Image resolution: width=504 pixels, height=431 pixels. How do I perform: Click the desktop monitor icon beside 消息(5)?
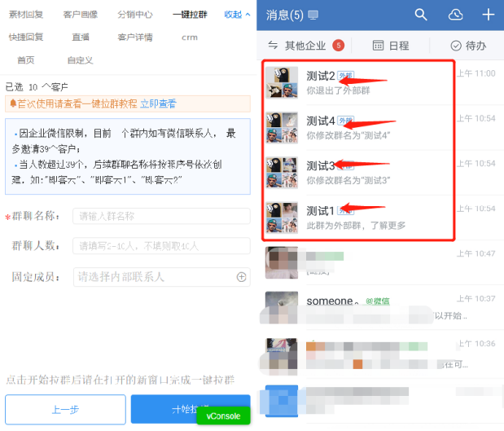[x=313, y=15]
